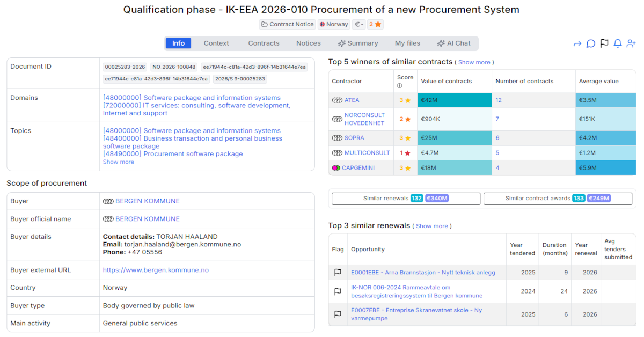Switch to the Contracts tab

tap(264, 43)
